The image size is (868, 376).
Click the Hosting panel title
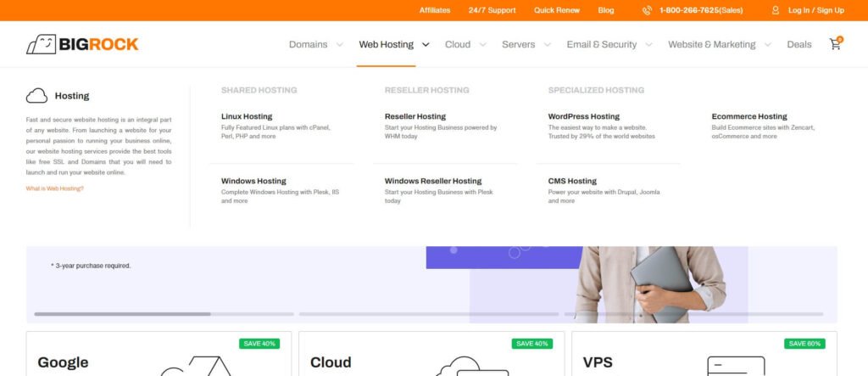(x=72, y=96)
